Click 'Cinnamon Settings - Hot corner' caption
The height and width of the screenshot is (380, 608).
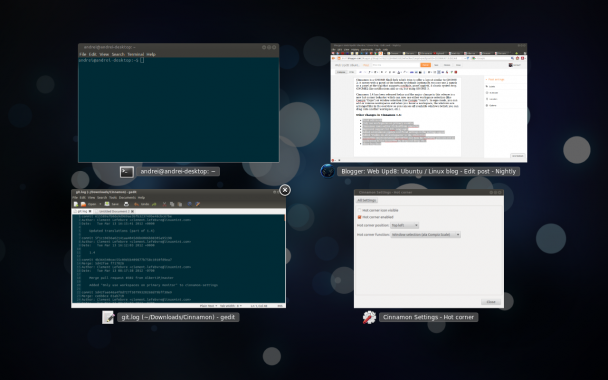tap(428, 317)
